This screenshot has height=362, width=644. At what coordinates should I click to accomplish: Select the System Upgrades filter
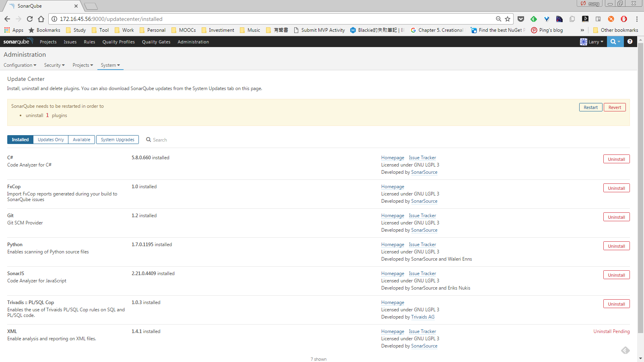click(x=118, y=140)
